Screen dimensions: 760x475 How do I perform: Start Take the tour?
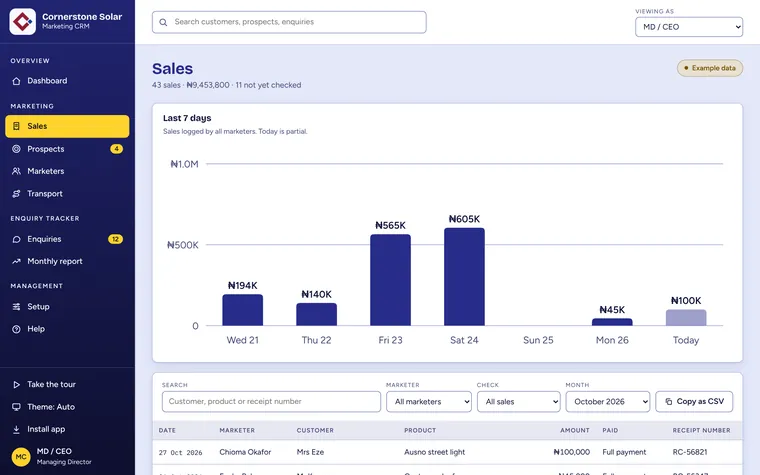pyautogui.click(x=67, y=384)
